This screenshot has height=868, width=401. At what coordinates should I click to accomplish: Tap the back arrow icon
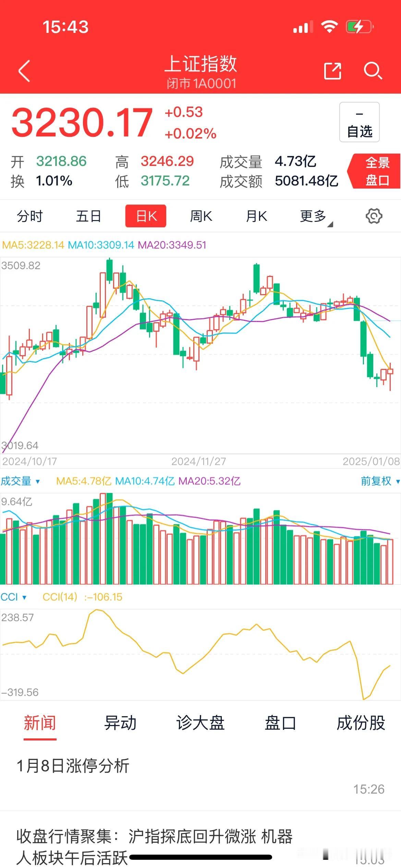[24, 71]
